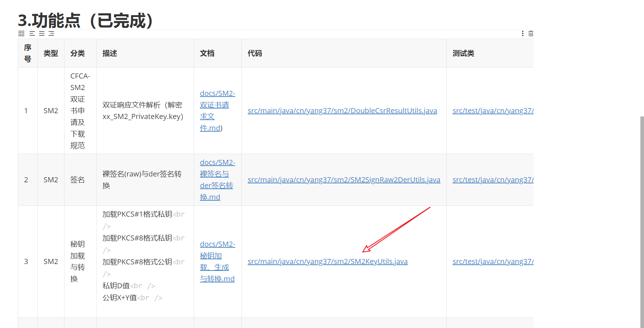Select the 描述 header cell
This screenshot has width=644, height=328.
point(145,53)
